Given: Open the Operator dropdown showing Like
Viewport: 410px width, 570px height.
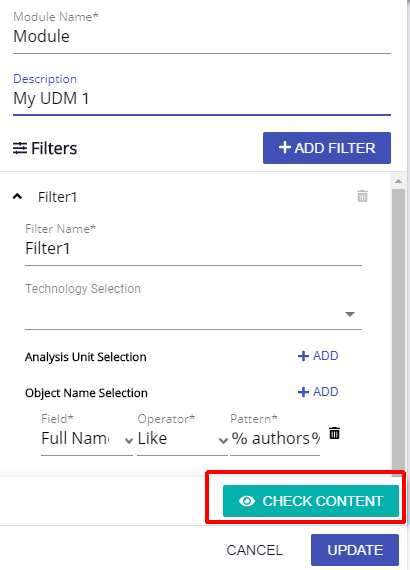Looking at the screenshot, I should (182, 438).
